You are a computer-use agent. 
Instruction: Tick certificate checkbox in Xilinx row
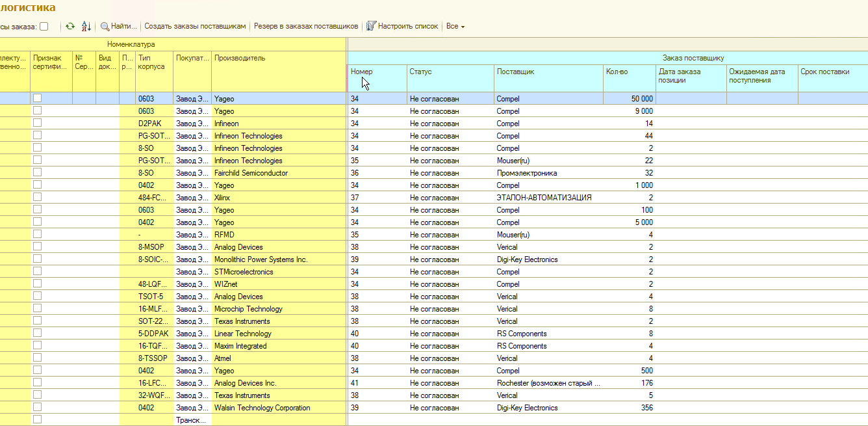[x=38, y=197]
